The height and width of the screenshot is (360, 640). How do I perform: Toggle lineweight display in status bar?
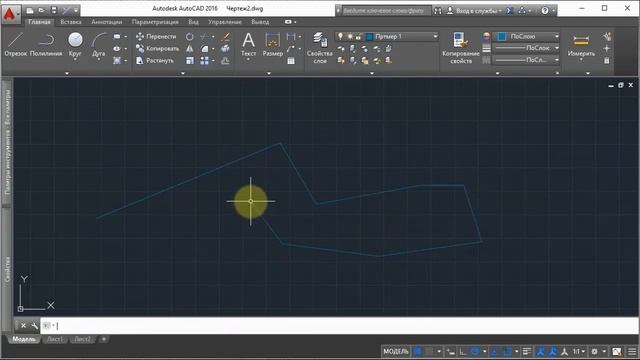[x=527, y=351]
